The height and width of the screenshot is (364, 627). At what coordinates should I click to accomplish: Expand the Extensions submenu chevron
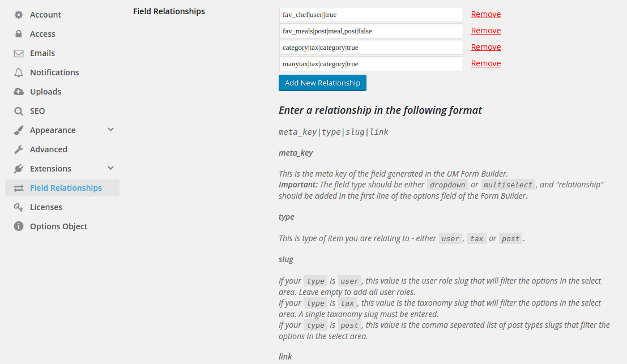pyautogui.click(x=110, y=168)
